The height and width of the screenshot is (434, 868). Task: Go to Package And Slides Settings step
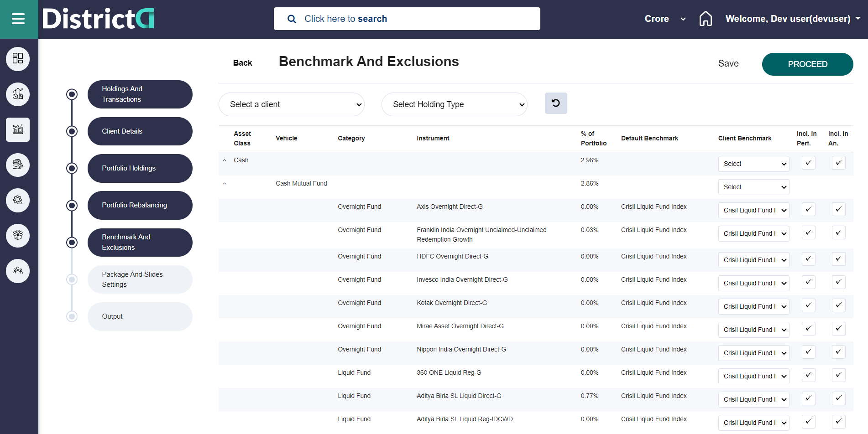pos(140,279)
